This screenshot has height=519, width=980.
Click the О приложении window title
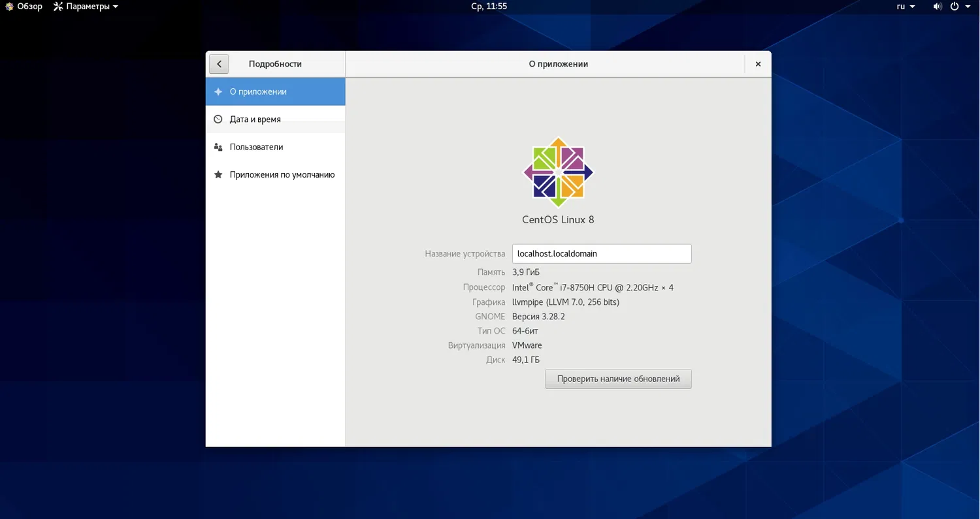coord(559,64)
